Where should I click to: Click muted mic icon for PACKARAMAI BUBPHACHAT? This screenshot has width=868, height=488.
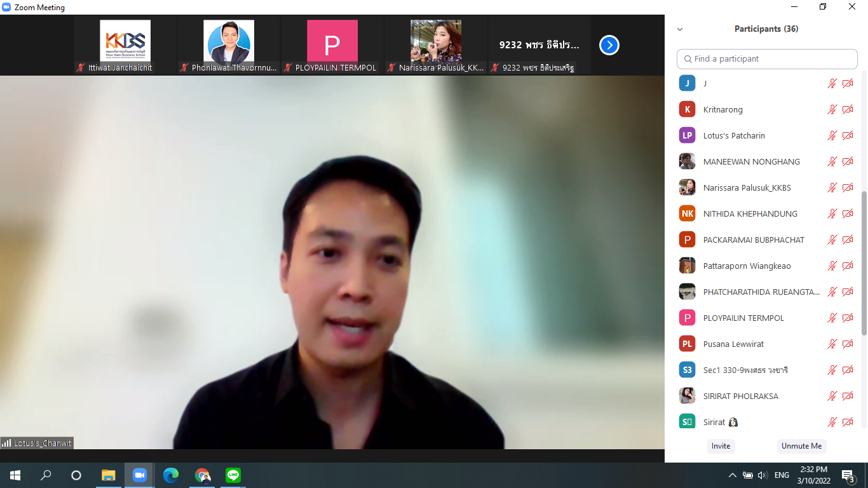coord(832,240)
